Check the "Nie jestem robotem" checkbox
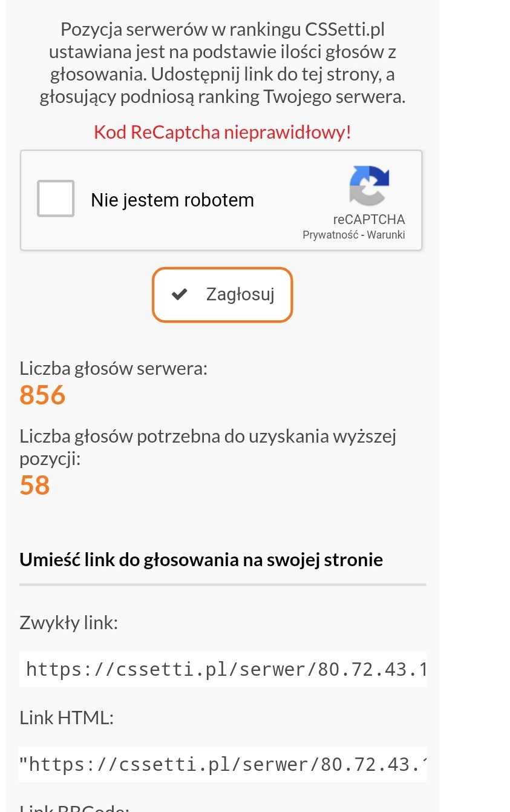510x812 pixels. [x=56, y=199]
